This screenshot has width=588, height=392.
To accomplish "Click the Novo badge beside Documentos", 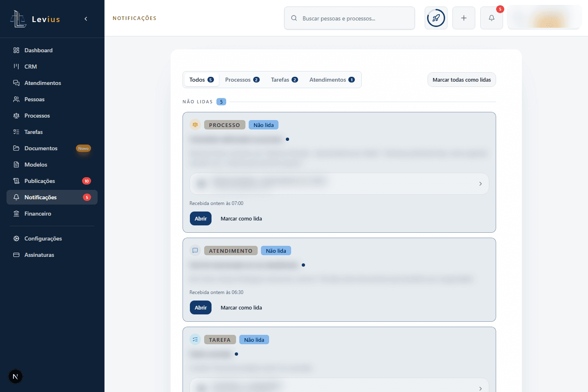I will click(83, 149).
